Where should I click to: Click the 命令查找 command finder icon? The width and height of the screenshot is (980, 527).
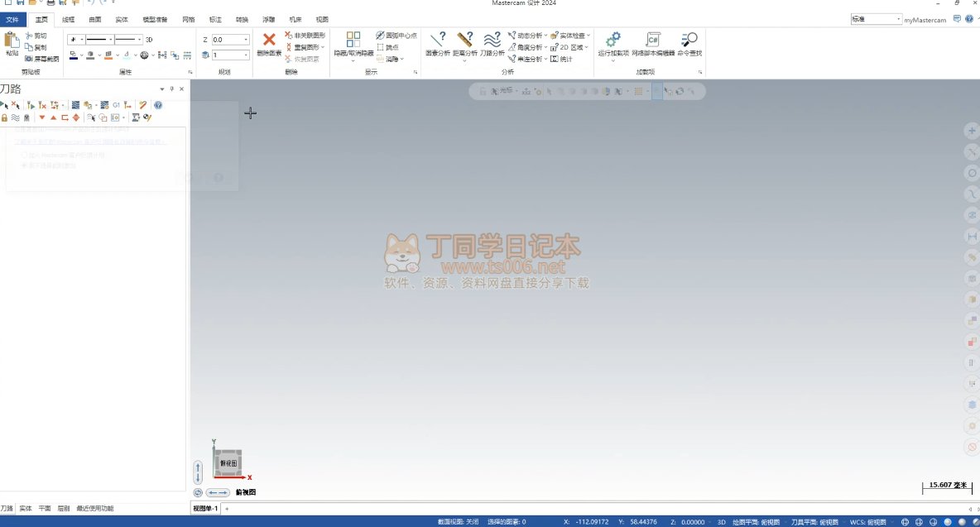689,40
